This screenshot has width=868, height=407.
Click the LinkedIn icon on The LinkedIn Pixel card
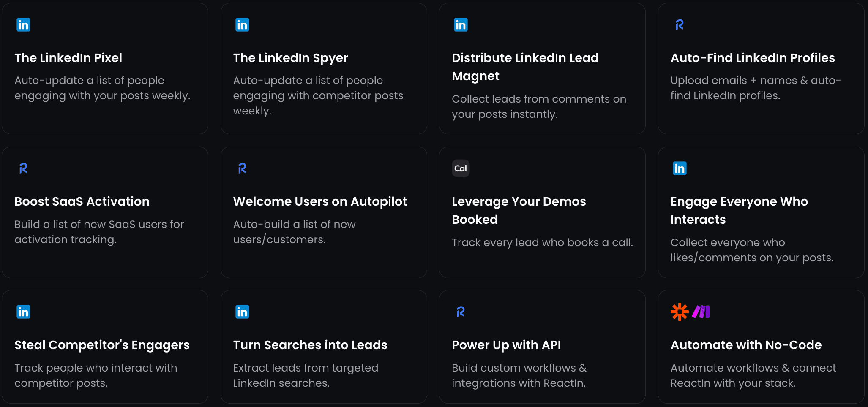tap(23, 25)
